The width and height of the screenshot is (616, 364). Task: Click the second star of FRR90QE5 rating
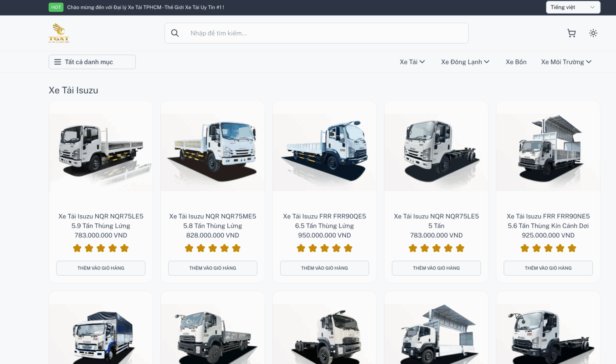coord(313,248)
